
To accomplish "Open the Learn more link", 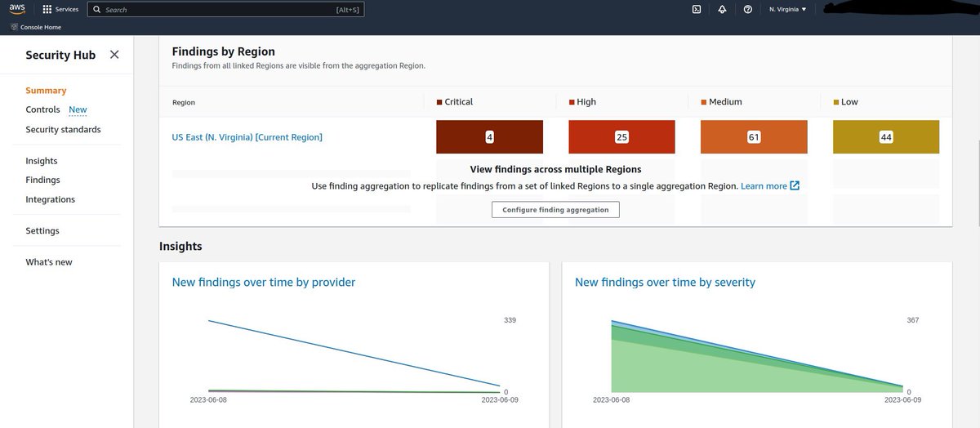I will click(764, 186).
